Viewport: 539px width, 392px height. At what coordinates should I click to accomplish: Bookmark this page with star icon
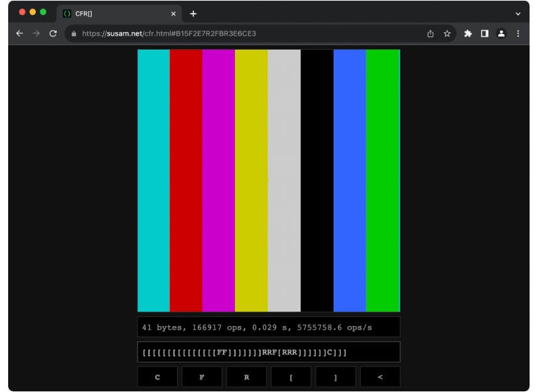pos(447,34)
